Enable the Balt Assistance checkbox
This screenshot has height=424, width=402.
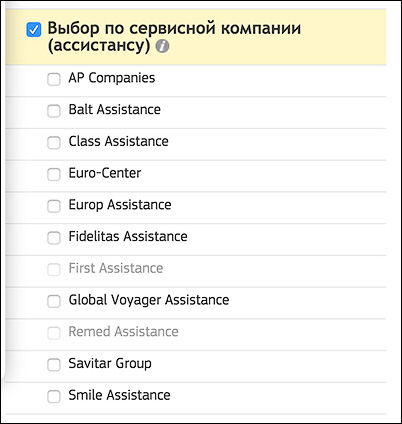pyautogui.click(x=54, y=111)
